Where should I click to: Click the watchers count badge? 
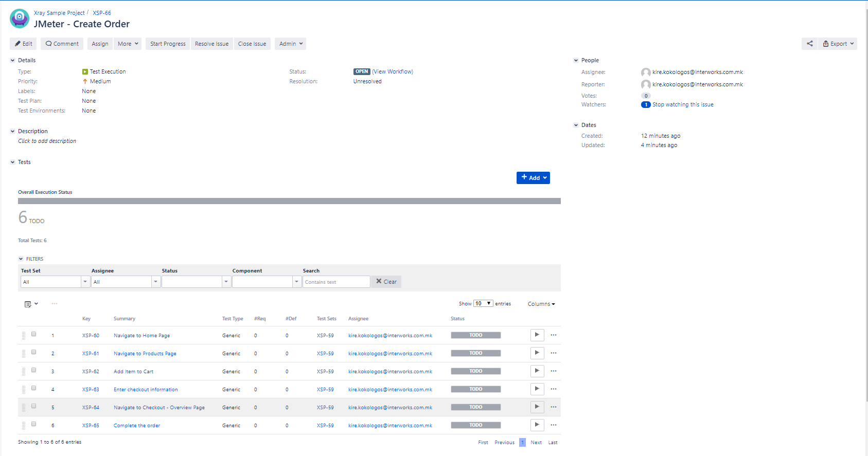[x=646, y=105]
